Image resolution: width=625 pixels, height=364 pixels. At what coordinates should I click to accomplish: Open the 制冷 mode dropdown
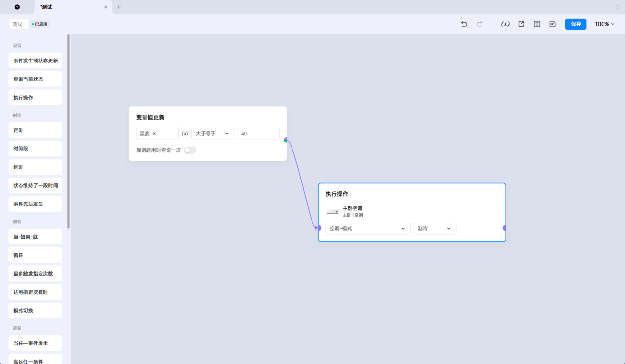click(x=435, y=229)
